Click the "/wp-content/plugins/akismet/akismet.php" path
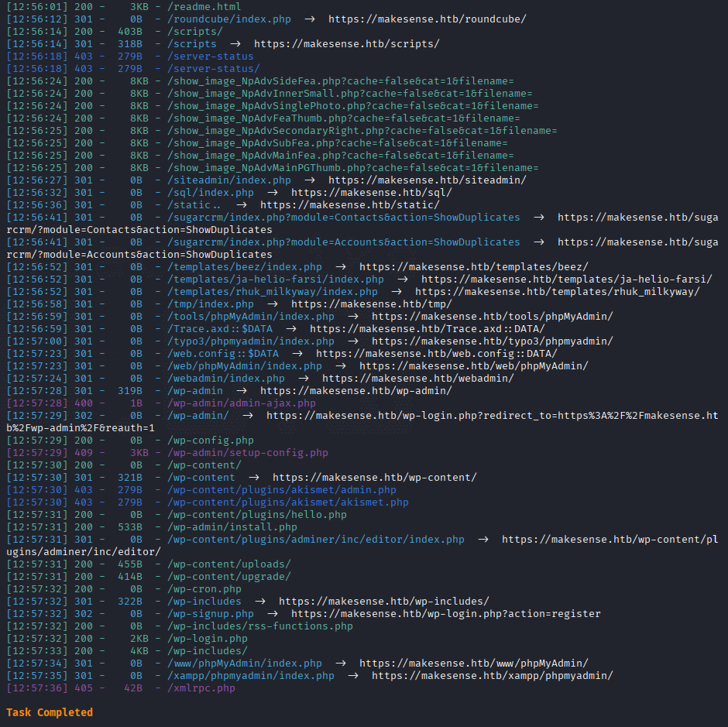728x727 pixels. pyautogui.click(x=288, y=502)
